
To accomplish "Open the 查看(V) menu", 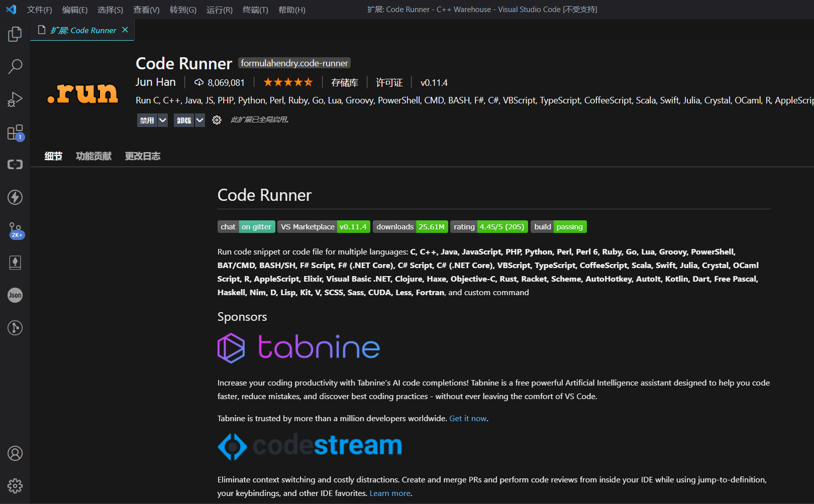I will pos(146,10).
